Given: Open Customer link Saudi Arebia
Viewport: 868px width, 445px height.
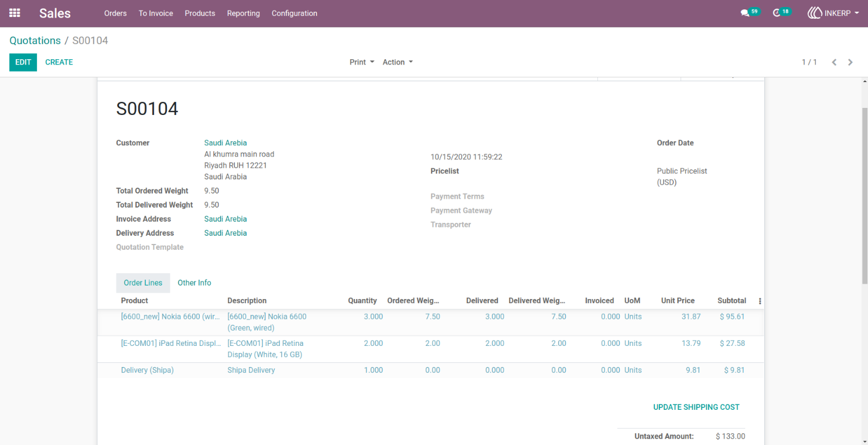Looking at the screenshot, I should pyautogui.click(x=225, y=142).
